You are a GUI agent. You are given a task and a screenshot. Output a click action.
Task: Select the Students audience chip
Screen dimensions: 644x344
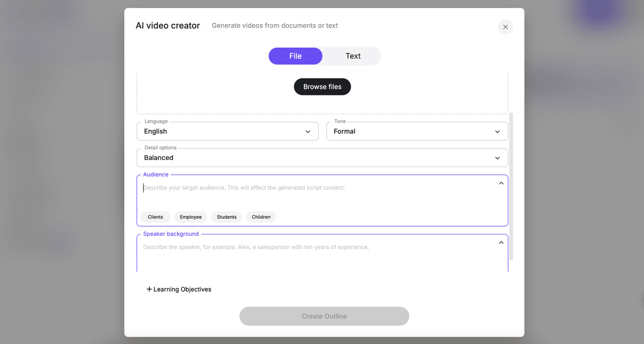[226, 217]
